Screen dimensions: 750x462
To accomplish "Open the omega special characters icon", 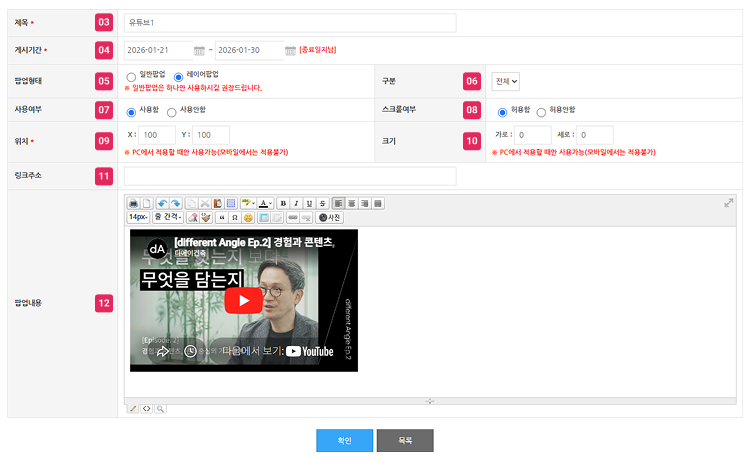I will coord(235,218).
